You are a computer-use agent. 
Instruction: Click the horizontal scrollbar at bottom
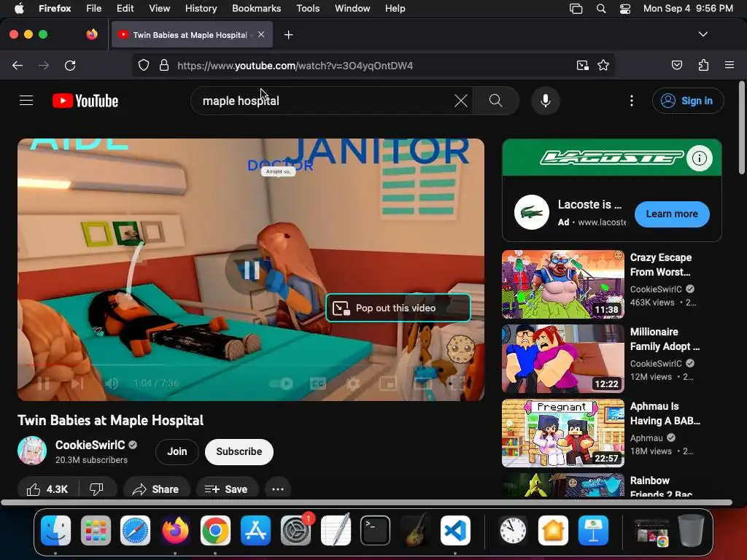coord(367,502)
